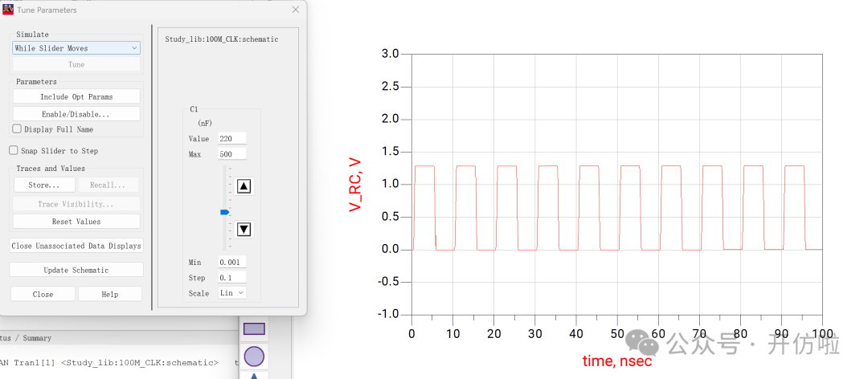This screenshot has height=379, width=868.
Task: Click the Reset Values button
Action: 76,221
